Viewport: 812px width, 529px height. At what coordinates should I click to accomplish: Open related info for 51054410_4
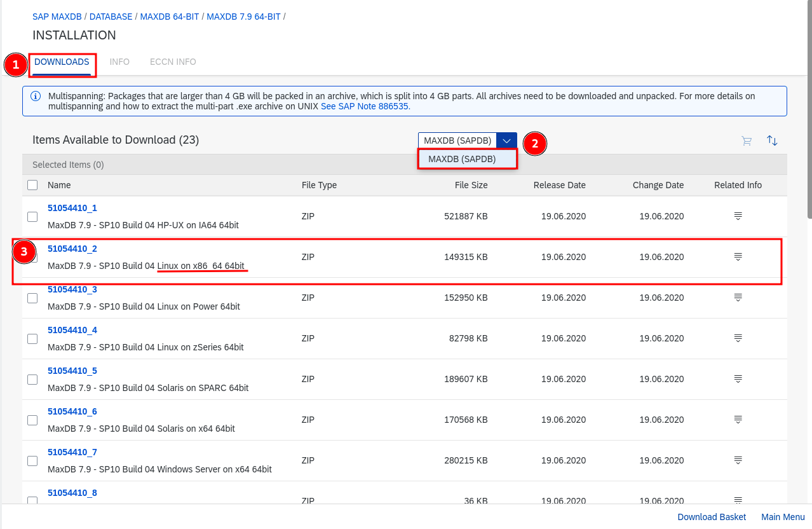click(738, 338)
